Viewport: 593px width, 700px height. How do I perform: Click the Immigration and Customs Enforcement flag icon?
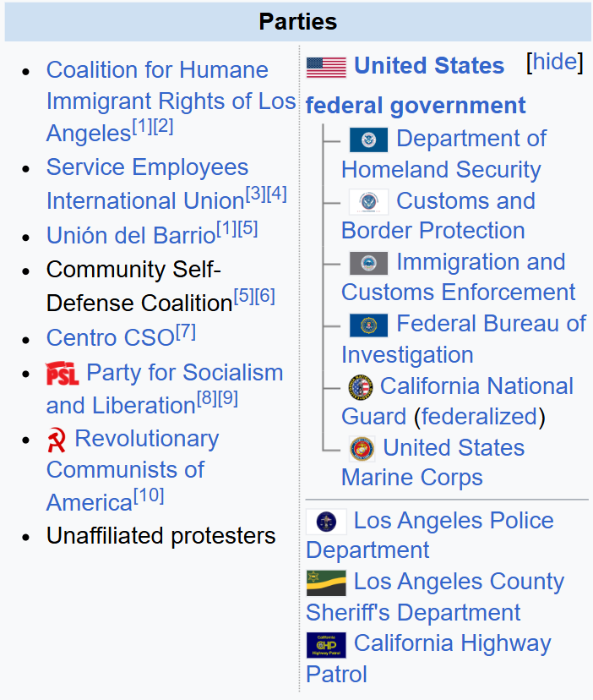coord(368,263)
